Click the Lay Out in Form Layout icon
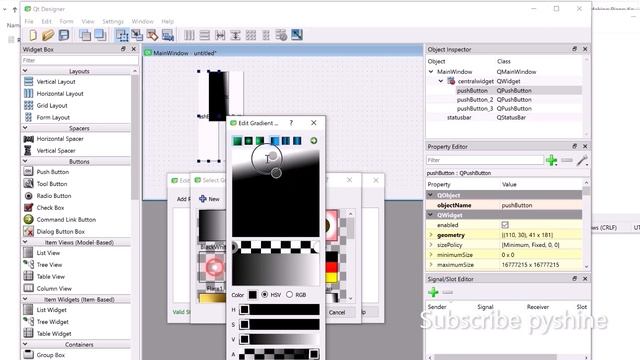The image size is (640, 360). (x=266, y=36)
